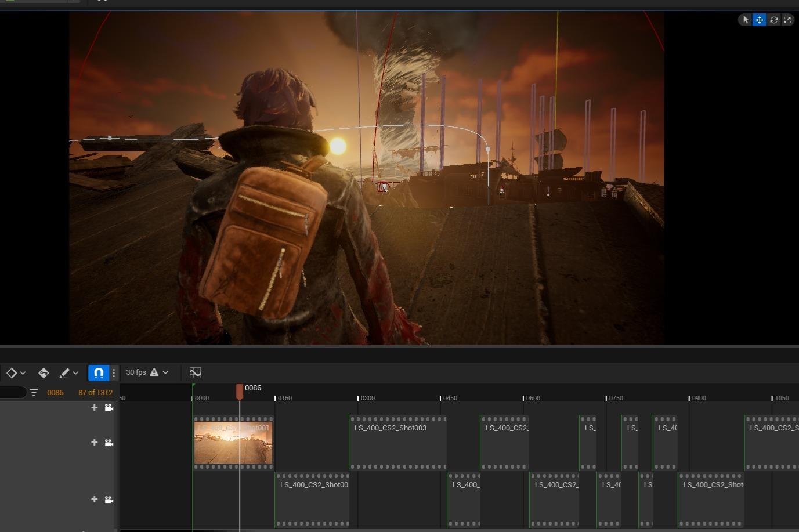Viewport: 799px width, 532px height.
Task: Click camera icon on the top track row
Action: click(x=109, y=408)
